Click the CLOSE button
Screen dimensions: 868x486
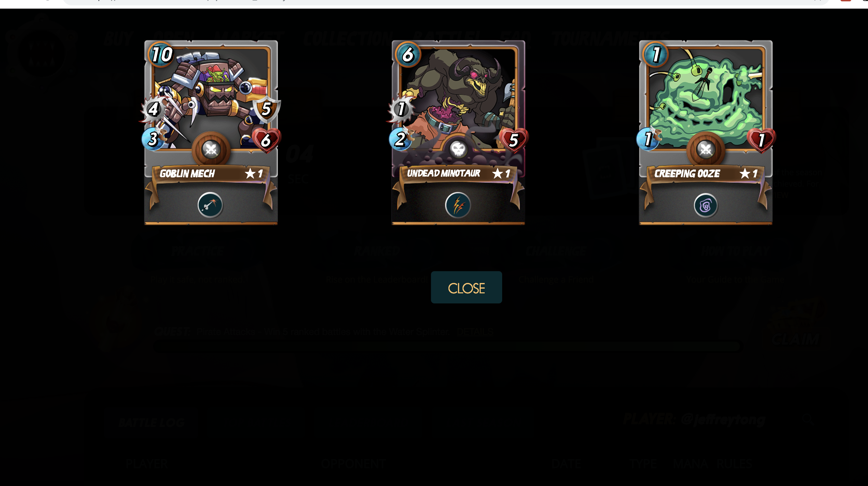click(466, 288)
